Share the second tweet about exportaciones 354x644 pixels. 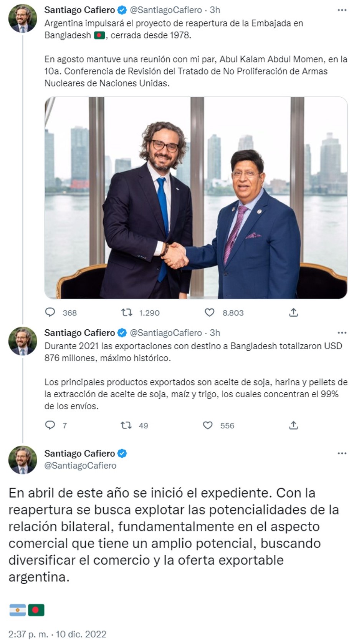pyautogui.click(x=293, y=425)
